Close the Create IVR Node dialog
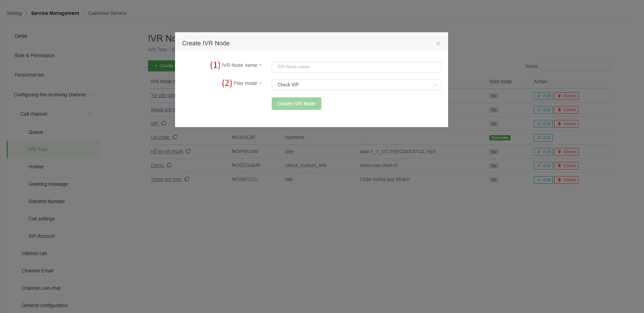This screenshot has width=644, height=313. point(438,43)
